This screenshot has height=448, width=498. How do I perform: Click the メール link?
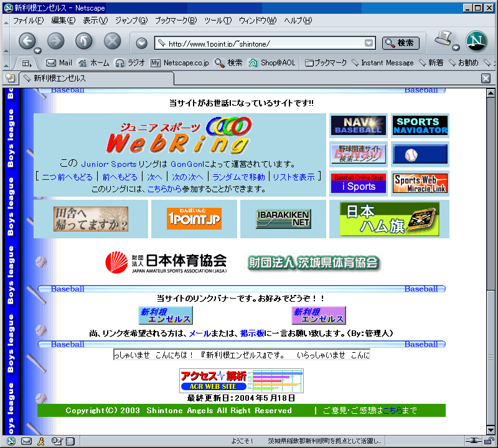pos(200,334)
